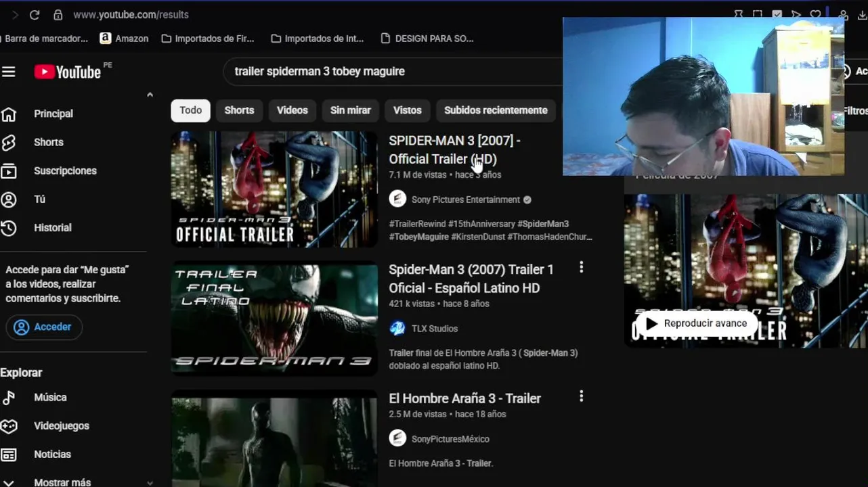Open SPIDER-MAN 3 [2007] Official Trailer title

coord(454,149)
